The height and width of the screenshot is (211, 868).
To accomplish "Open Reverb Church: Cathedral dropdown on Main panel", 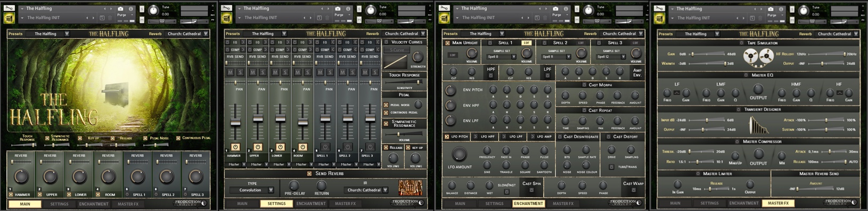I will (x=187, y=33).
